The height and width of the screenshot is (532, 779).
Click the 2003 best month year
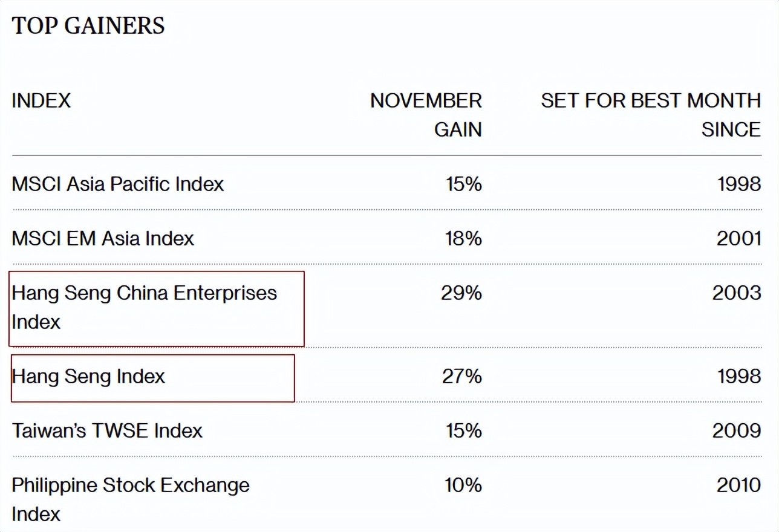click(x=737, y=293)
